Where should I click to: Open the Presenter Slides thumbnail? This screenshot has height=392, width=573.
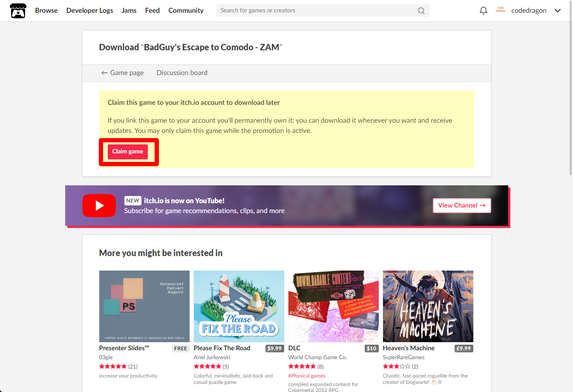tap(144, 306)
